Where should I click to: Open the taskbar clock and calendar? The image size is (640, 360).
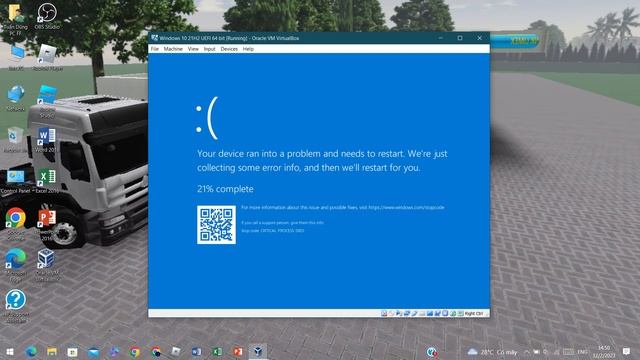pyautogui.click(x=604, y=352)
